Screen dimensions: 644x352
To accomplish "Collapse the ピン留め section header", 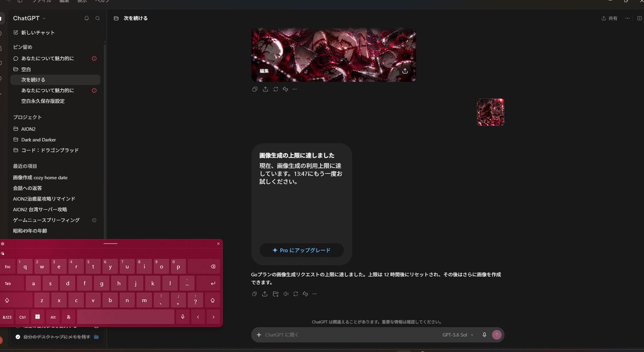I will tap(23, 47).
